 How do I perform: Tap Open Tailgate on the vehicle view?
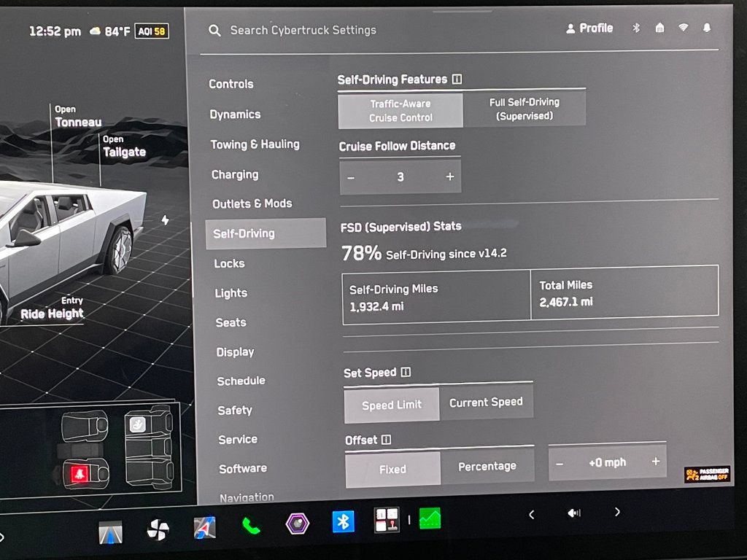click(x=124, y=146)
